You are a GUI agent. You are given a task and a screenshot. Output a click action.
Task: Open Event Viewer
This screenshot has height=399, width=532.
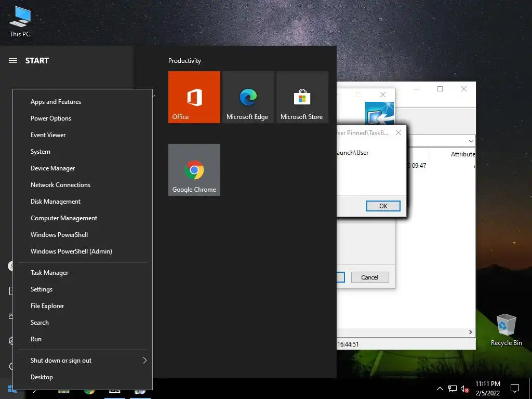tap(83, 135)
